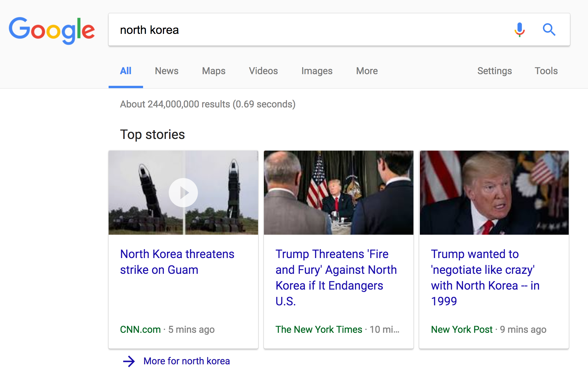Click the New York Times meeting photo thumbnail
This screenshot has height=390, width=588.
(x=338, y=193)
